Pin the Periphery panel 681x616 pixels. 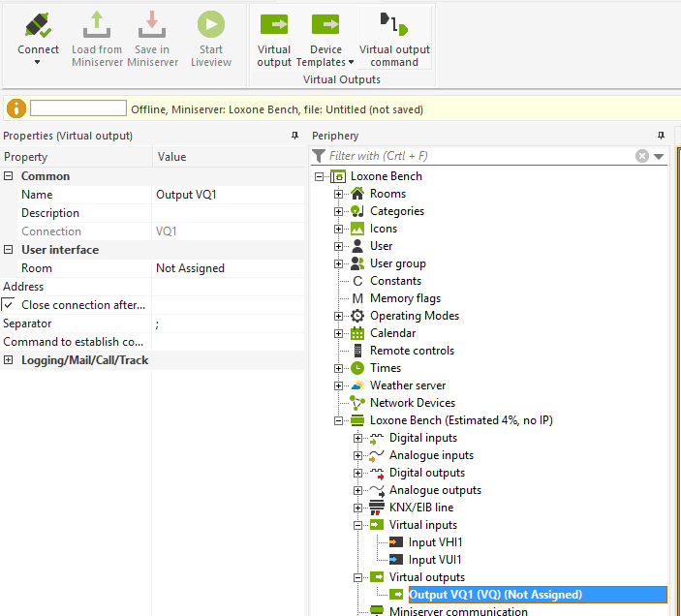[662, 136]
